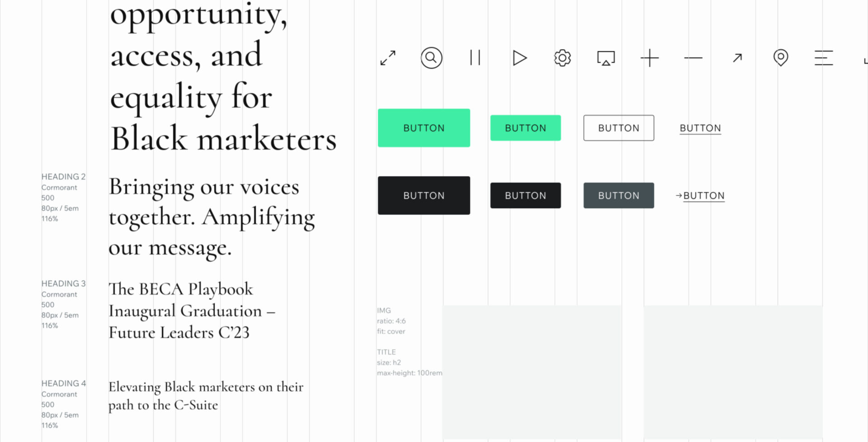Click the arrow-prefixed BUTTON link

pos(700,196)
